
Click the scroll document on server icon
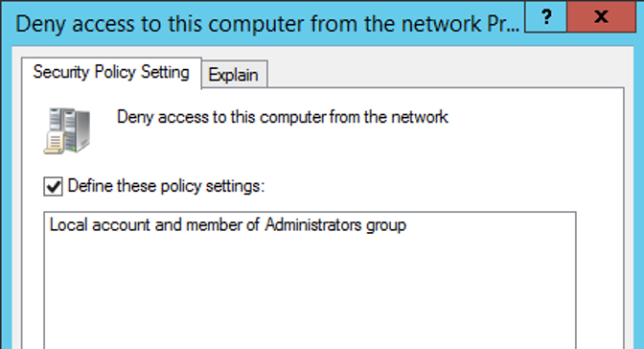pyautogui.click(x=55, y=143)
